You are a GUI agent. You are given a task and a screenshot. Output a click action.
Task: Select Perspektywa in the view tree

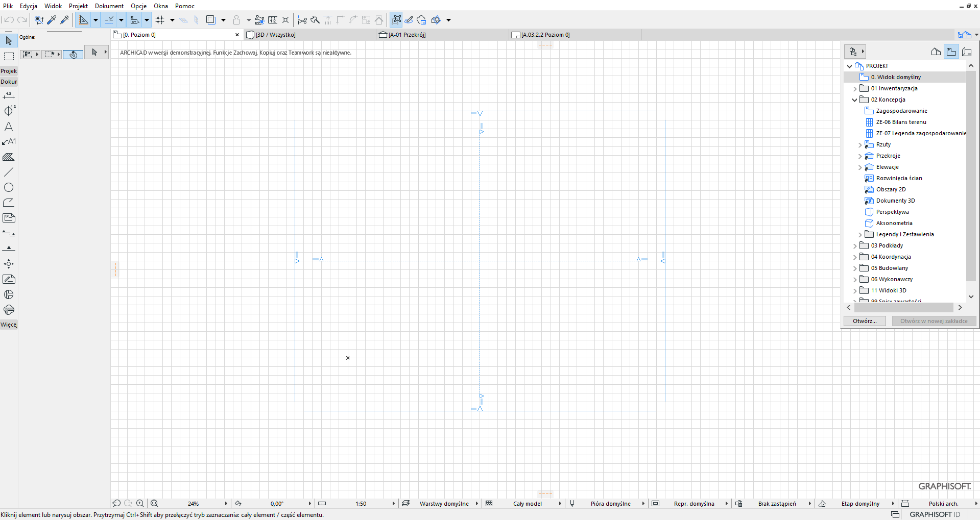tap(892, 212)
